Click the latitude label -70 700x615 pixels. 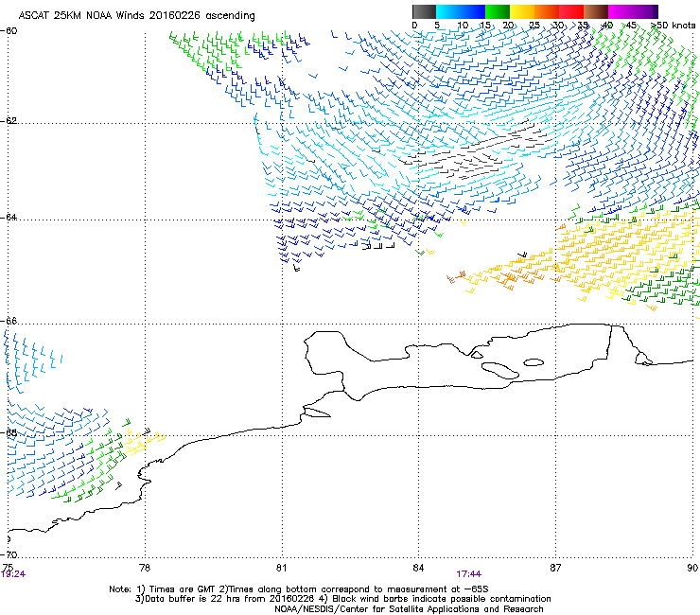[9, 554]
